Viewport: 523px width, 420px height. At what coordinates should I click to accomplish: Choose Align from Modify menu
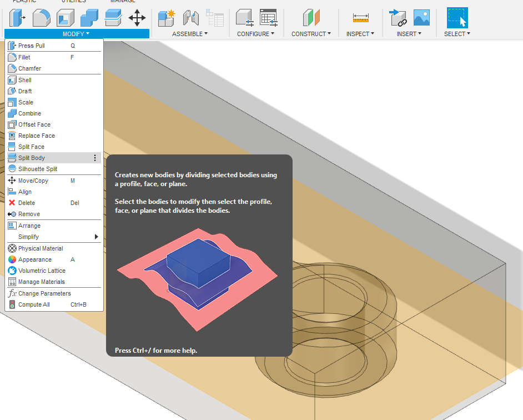pyautogui.click(x=54, y=192)
